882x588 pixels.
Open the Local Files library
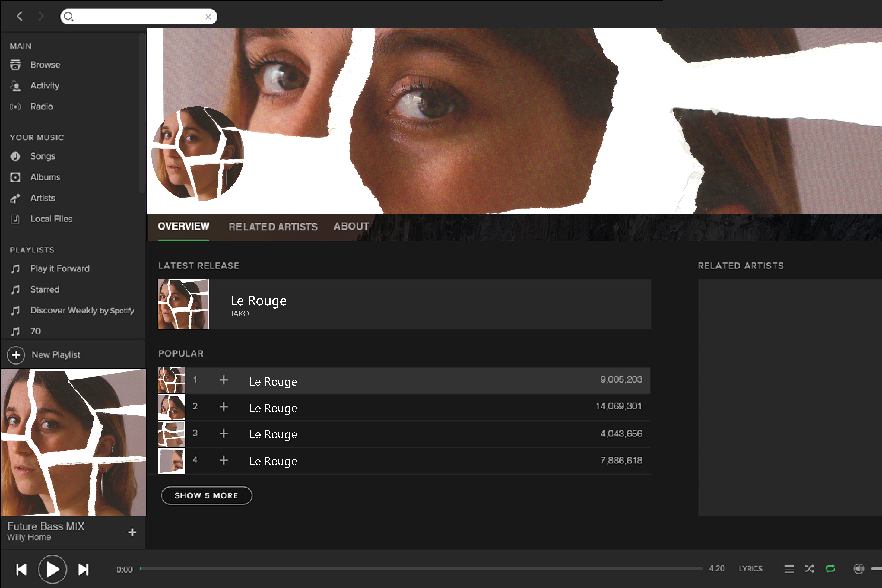coord(51,219)
